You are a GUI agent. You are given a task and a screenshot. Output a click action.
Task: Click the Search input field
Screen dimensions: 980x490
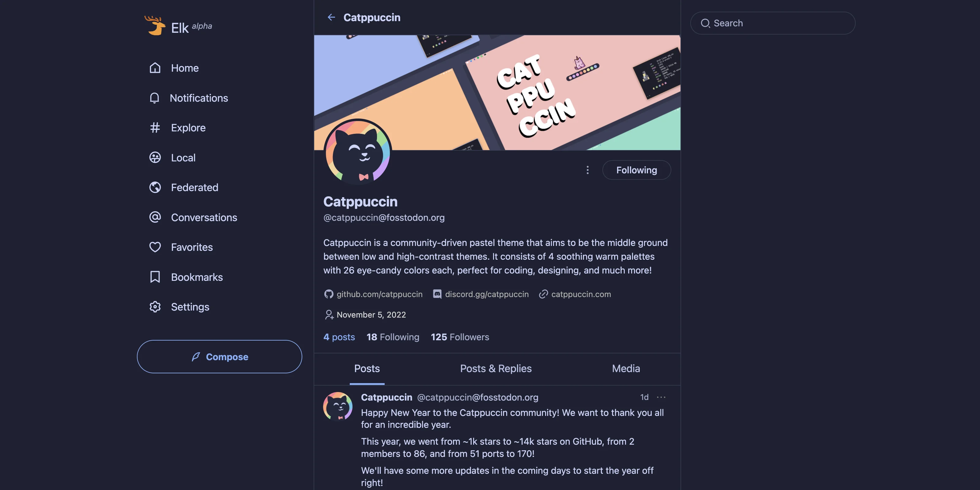coord(773,23)
